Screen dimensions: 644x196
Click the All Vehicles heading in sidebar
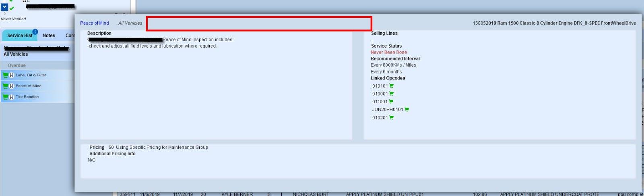16,54
